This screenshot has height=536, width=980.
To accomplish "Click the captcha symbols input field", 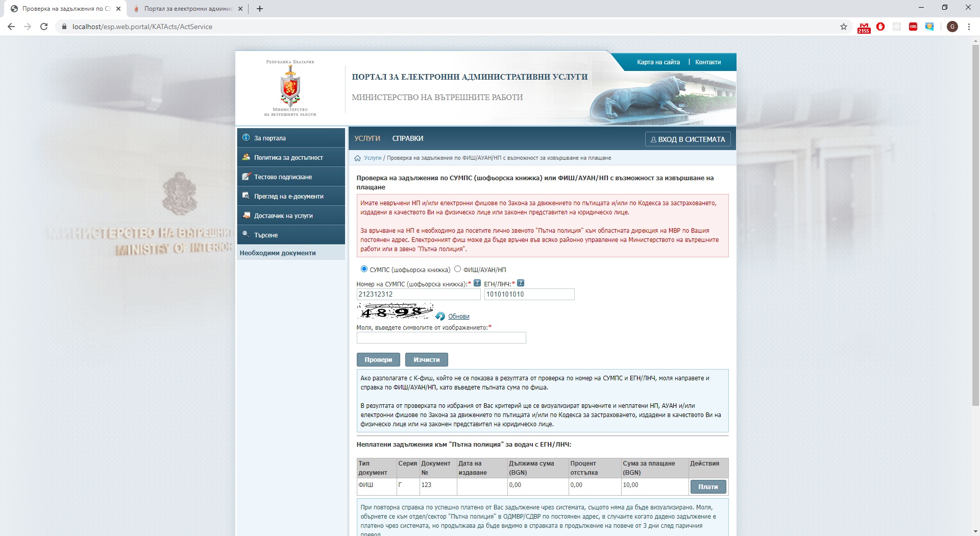I will coord(441,338).
